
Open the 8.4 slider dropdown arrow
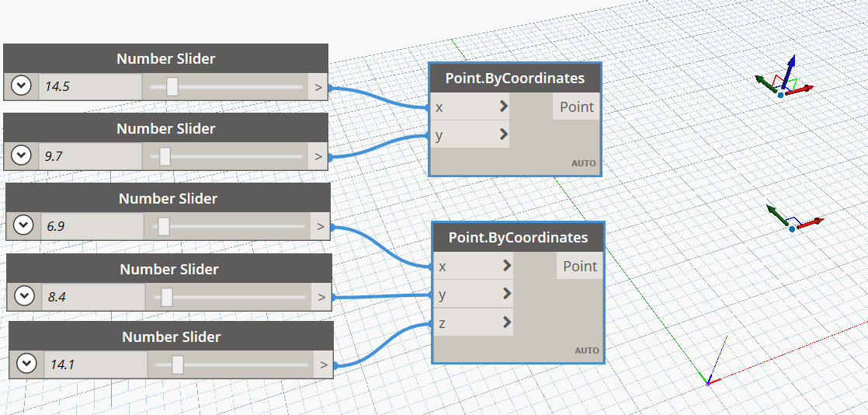pos(24,296)
